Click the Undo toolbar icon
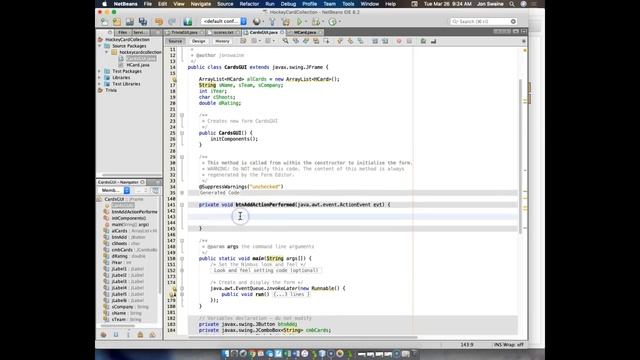This screenshot has height=360, width=640. 159,21
